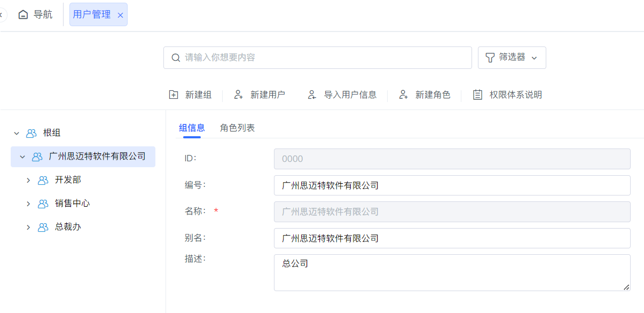Image resolution: width=644 pixels, height=313 pixels.
Task: Click the home icon beside 导航
Action: (x=23, y=14)
